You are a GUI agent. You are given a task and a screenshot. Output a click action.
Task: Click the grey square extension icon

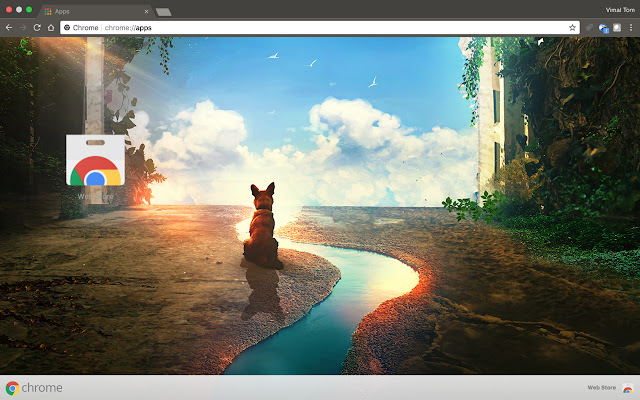(x=617, y=28)
